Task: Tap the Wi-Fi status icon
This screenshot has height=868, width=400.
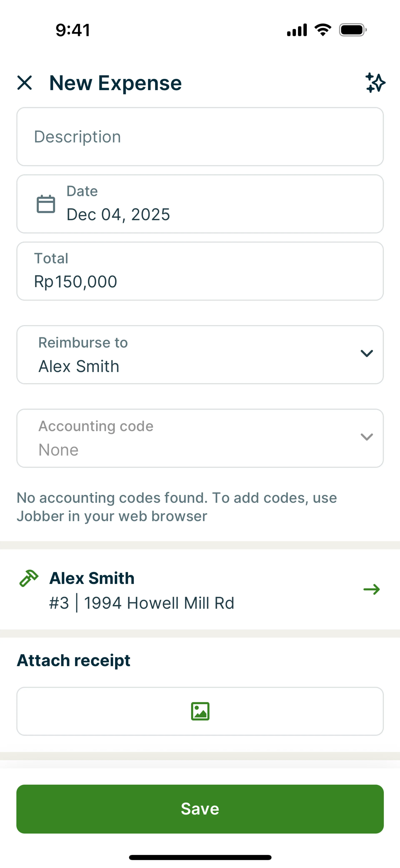Action: coord(322,30)
